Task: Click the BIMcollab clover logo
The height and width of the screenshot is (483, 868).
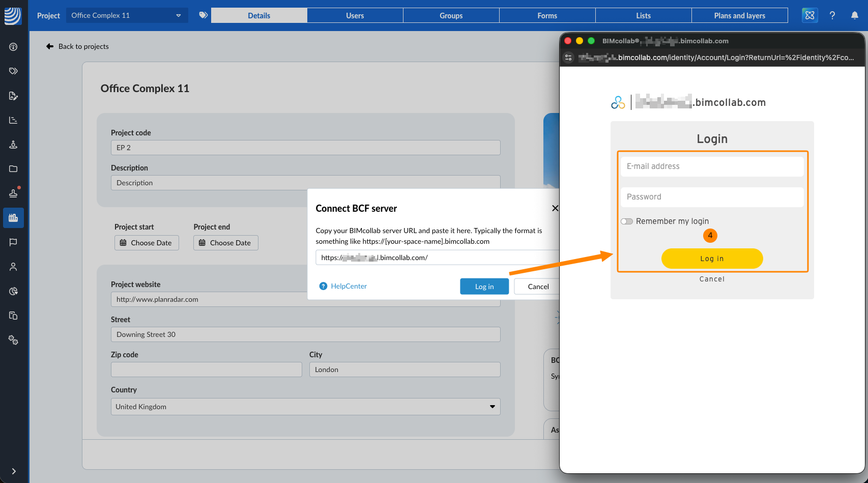Action: point(618,102)
